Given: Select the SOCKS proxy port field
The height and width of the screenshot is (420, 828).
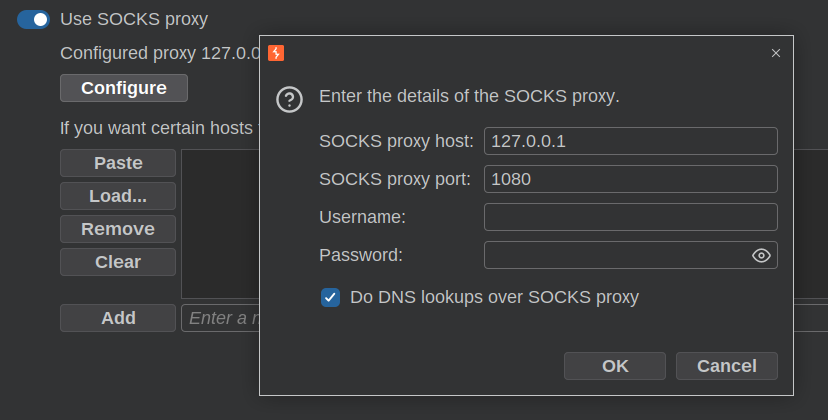Looking at the screenshot, I should tap(631, 179).
